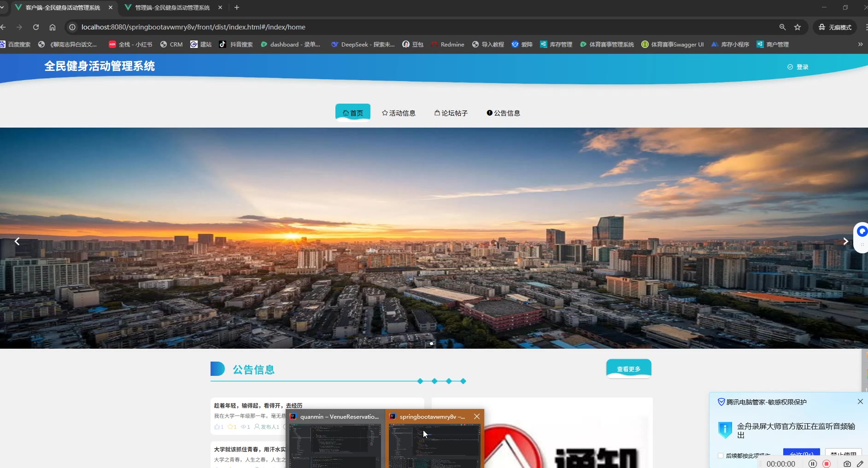
Task: Close the springbootavwmry8v window preview
Action: coord(477,416)
